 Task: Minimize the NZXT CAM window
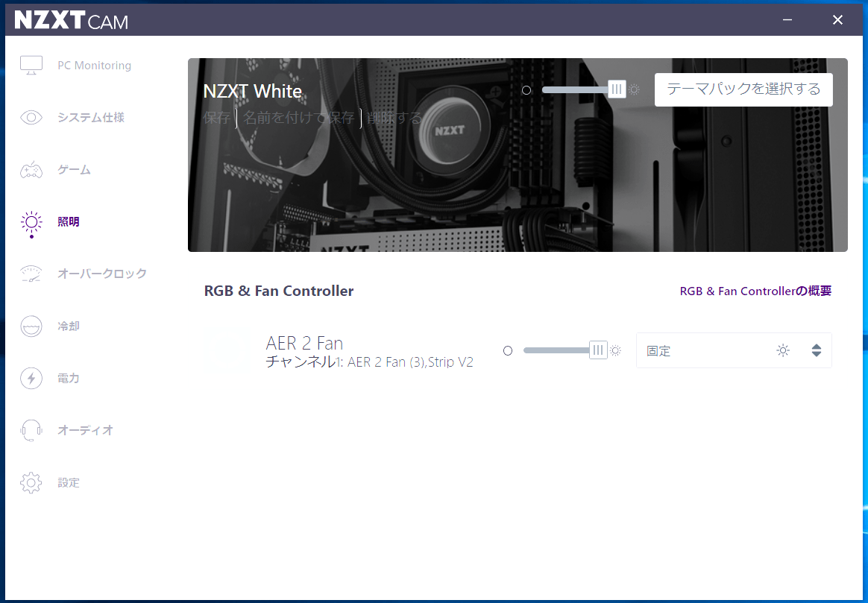click(x=787, y=20)
